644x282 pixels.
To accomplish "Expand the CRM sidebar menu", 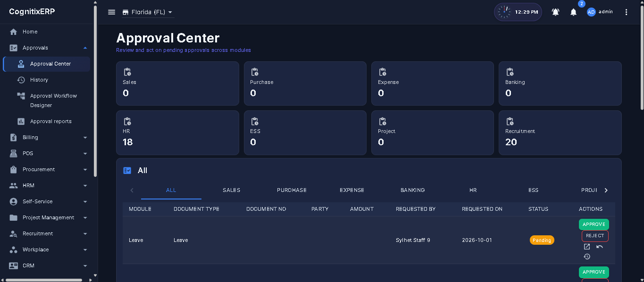I will point(85,265).
